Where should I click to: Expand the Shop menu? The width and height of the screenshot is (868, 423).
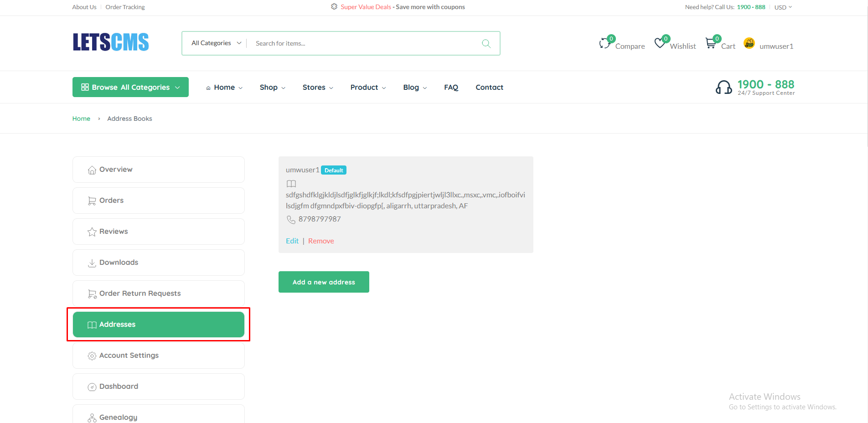coord(272,88)
